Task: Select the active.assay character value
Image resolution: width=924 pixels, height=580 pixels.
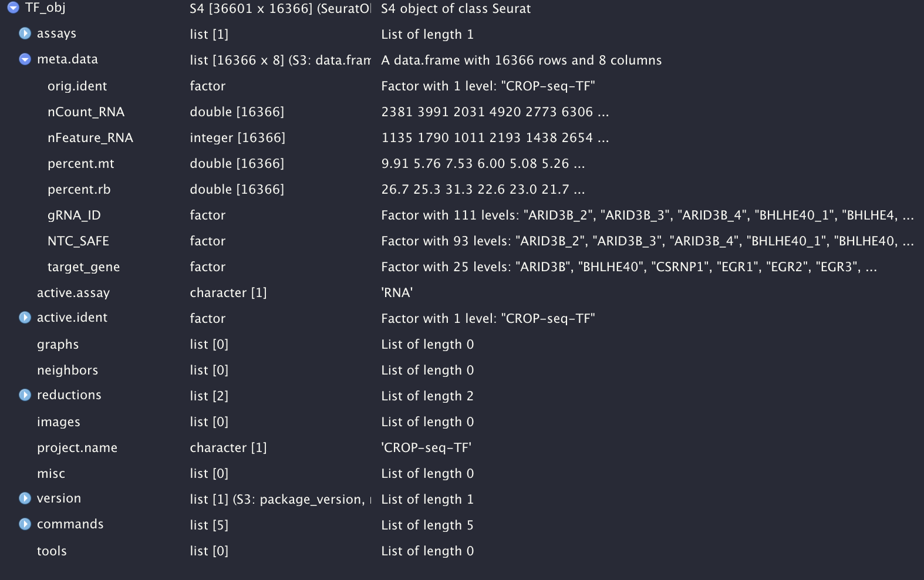Action: point(73,292)
